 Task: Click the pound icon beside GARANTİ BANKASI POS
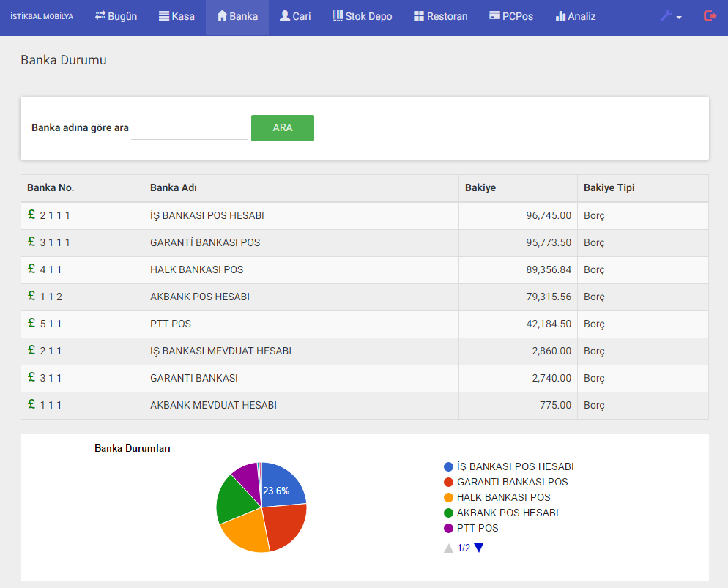tap(31, 242)
